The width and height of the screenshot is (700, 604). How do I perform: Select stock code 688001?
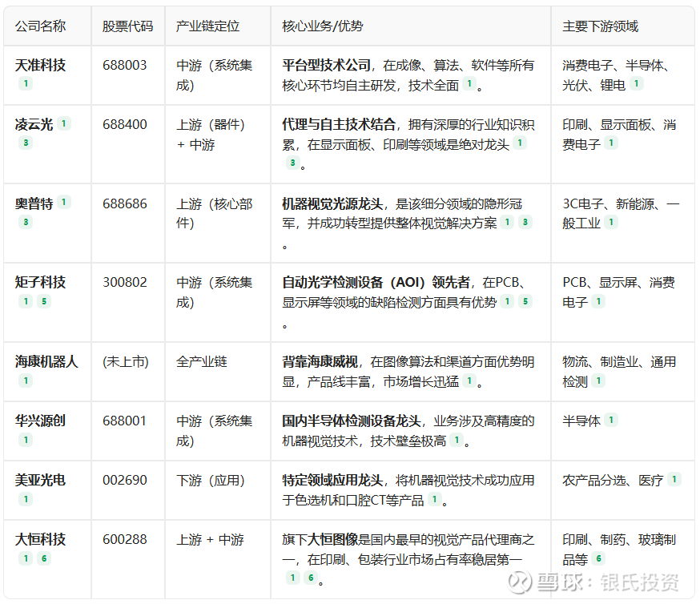point(125,421)
